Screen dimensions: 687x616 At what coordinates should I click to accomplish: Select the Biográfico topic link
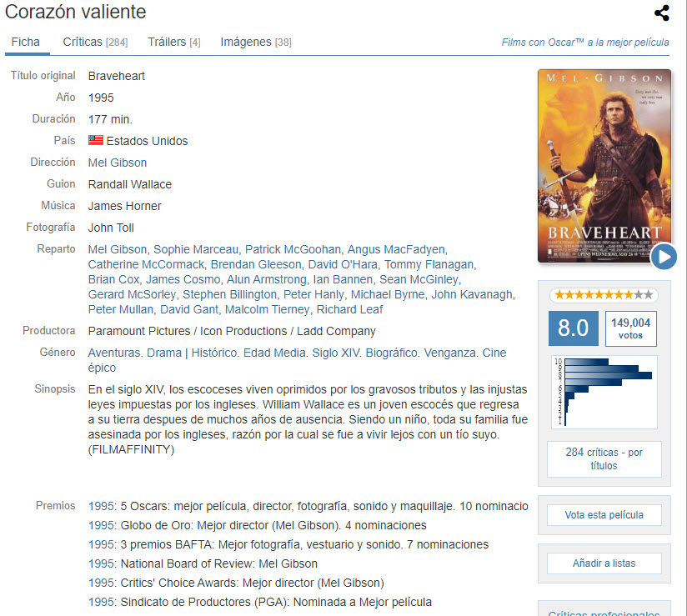(x=391, y=353)
